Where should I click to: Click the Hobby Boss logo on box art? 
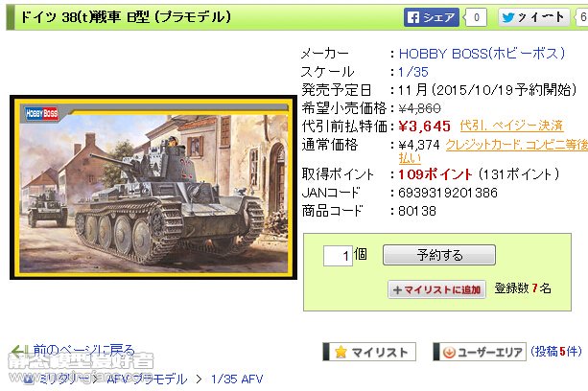pyautogui.click(x=41, y=113)
